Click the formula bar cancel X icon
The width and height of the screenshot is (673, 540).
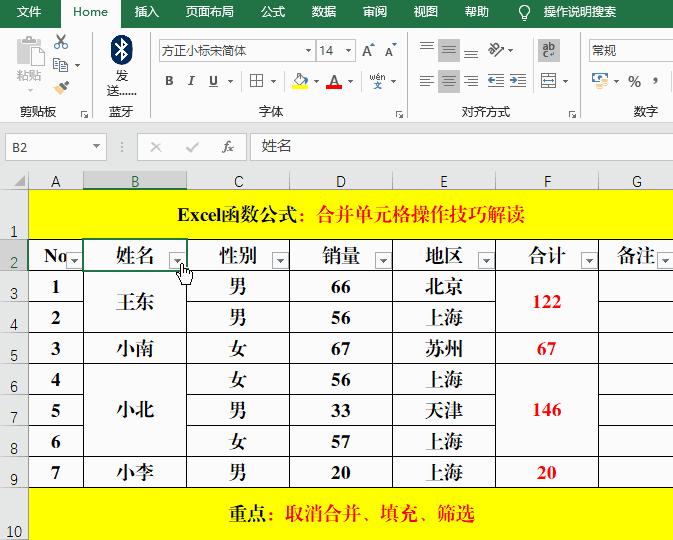tap(156, 147)
